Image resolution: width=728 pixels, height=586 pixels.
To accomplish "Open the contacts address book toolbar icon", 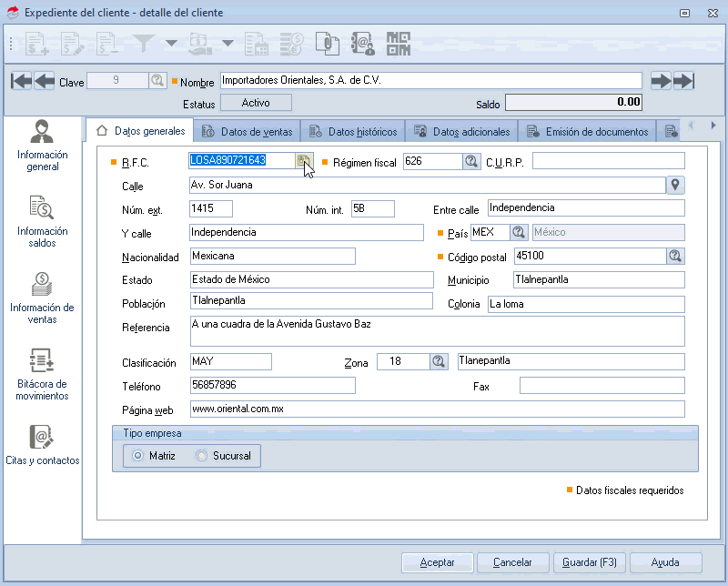I will (363, 43).
